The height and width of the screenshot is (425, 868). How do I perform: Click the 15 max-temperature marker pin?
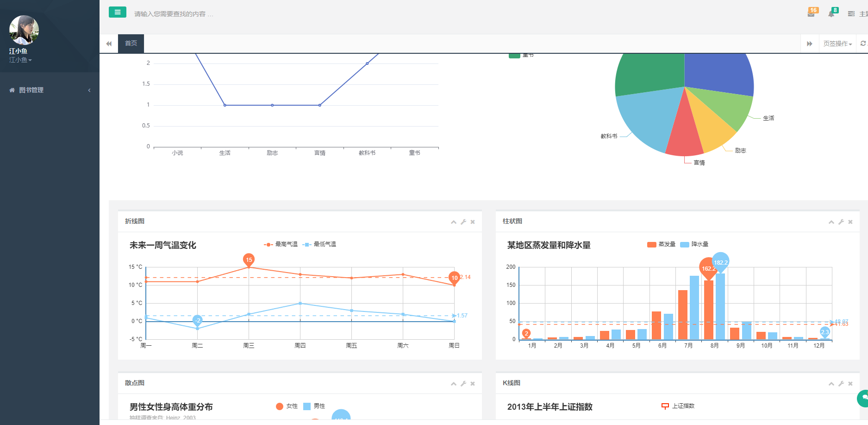coord(249,260)
